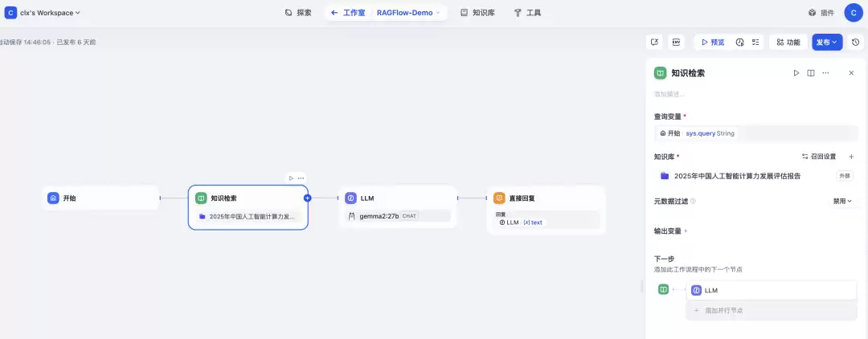Open the 工具 tab

point(527,13)
